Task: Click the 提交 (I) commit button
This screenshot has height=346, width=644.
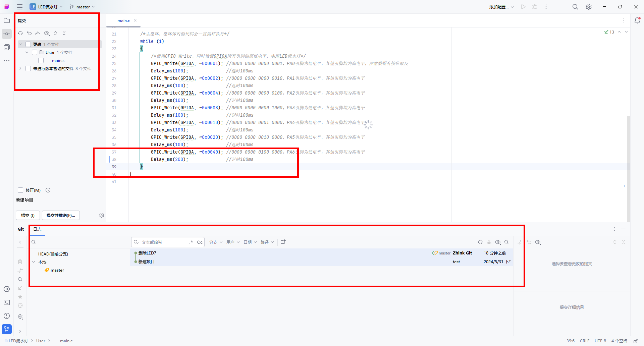Action: click(x=28, y=215)
